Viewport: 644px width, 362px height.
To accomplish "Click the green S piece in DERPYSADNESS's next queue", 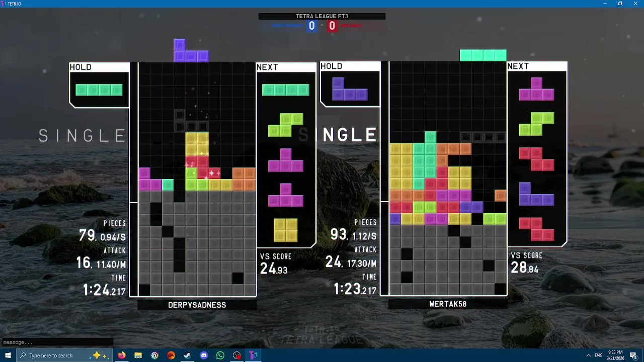I will (285, 125).
